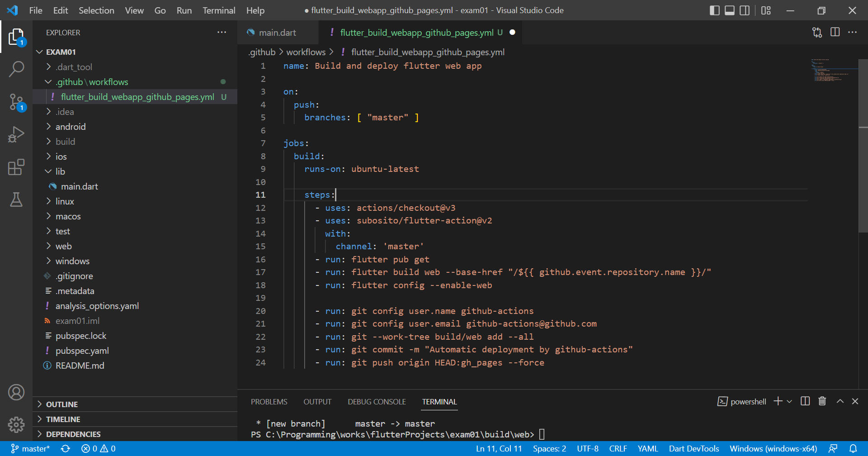The width and height of the screenshot is (868, 456).
Task: Open errors and warnings count in status bar
Action: click(98, 449)
